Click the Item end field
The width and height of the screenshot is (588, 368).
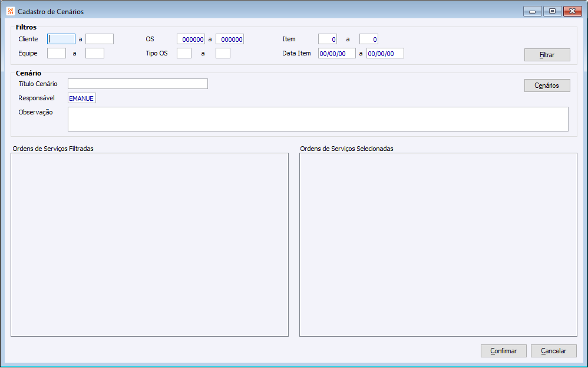[369, 39]
